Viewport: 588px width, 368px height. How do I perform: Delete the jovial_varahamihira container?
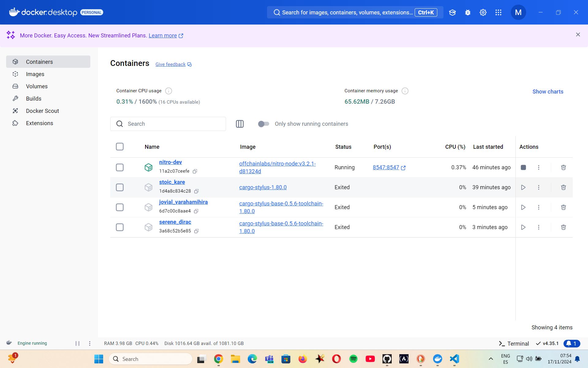coord(563,207)
